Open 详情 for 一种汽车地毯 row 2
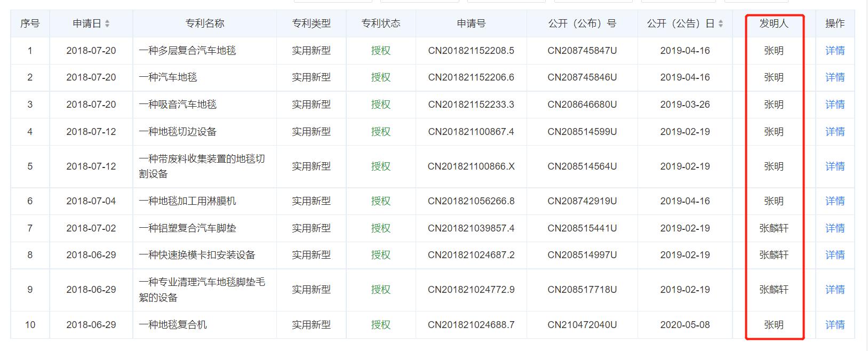 point(835,77)
